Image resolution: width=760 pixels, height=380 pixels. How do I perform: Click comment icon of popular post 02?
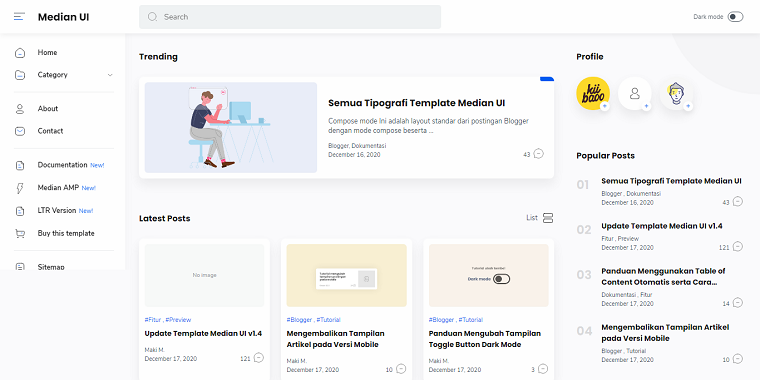tap(737, 247)
